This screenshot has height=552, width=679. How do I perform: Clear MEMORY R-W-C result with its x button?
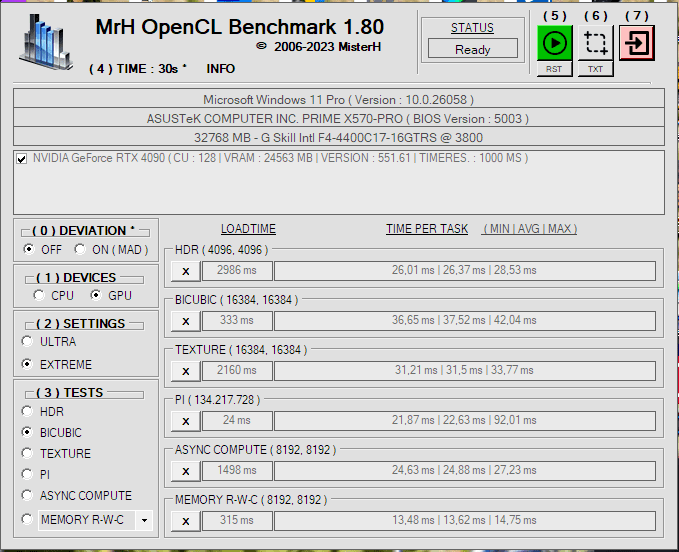[186, 521]
